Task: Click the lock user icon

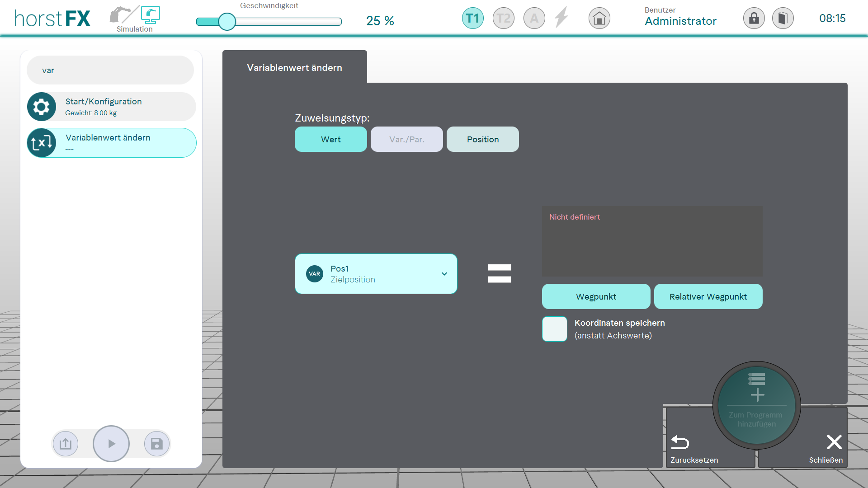Action: click(754, 19)
